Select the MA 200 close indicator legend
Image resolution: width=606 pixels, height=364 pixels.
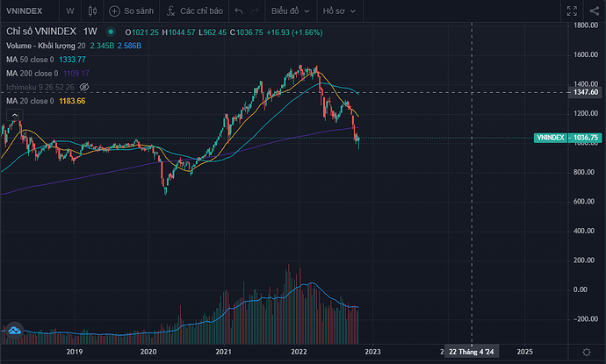(x=32, y=74)
